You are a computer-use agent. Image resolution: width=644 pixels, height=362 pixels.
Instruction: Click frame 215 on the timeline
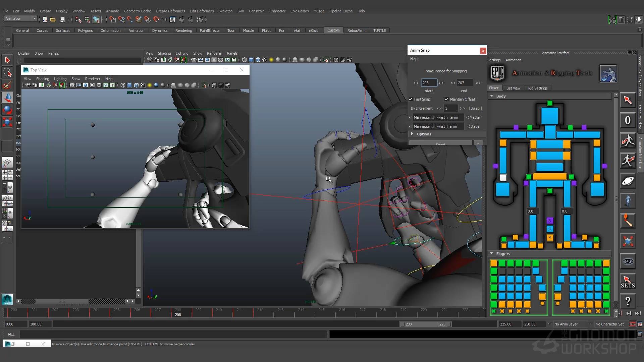tap(321, 312)
